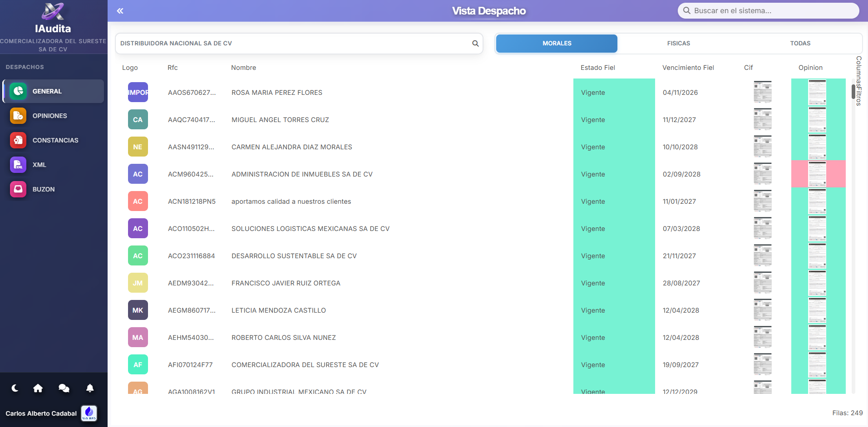
Task: Open notifications bell icon
Action: pyautogui.click(x=90, y=388)
